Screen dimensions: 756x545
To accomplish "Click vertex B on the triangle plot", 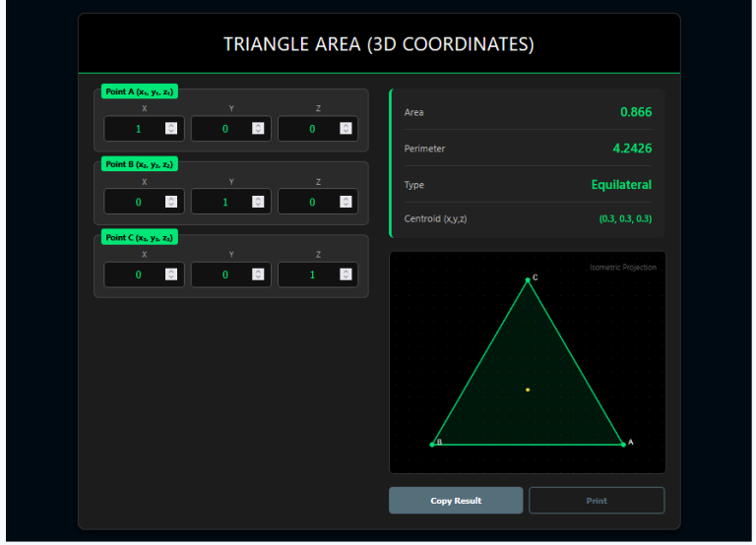I will point(432,445).
